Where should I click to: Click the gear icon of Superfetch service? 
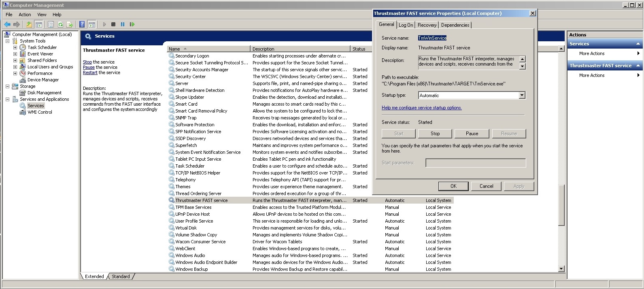[172, 145]
